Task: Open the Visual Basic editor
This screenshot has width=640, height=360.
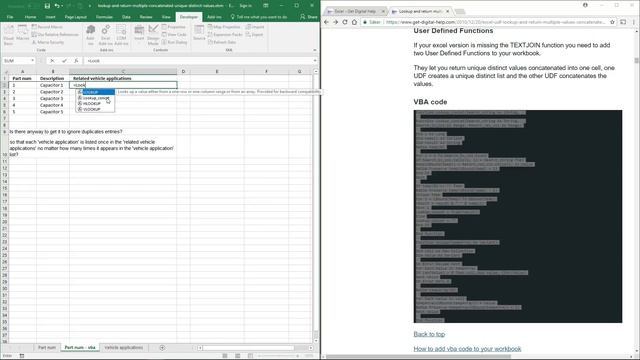Action: [9, 34]
